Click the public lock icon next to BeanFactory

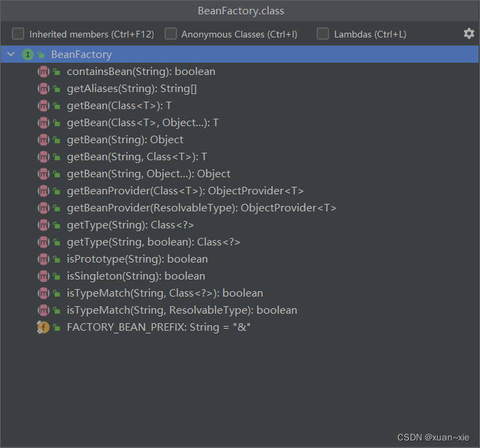click(x=41, y=55)
